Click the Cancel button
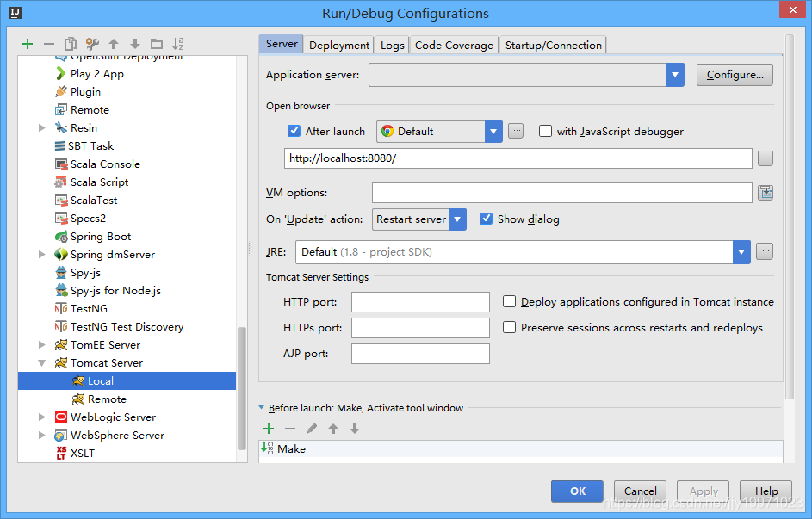 pos(640,491)
